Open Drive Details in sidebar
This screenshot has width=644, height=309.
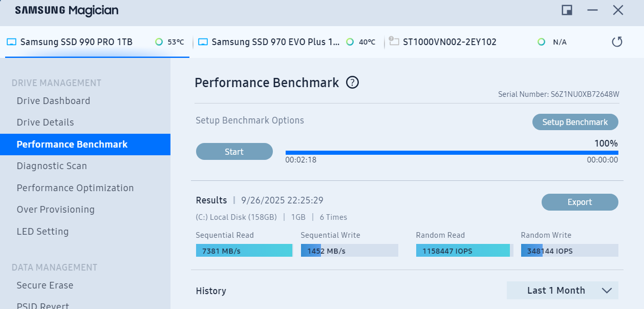45,122
